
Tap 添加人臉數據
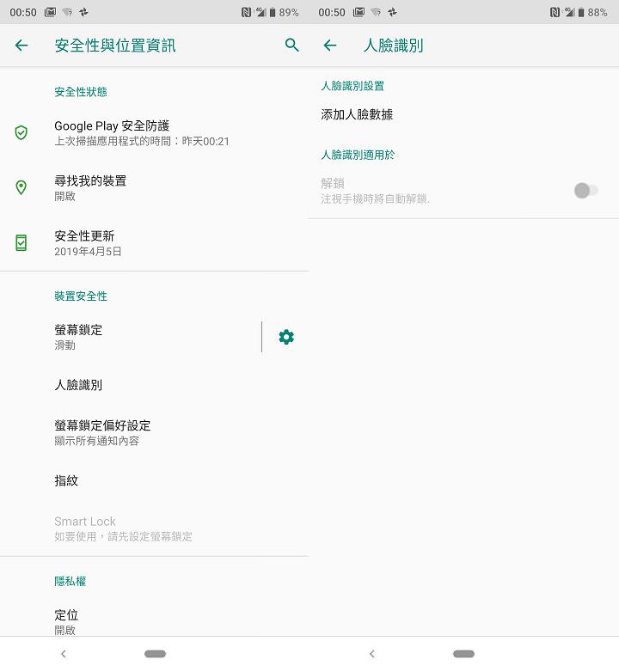tap(464, 114)
